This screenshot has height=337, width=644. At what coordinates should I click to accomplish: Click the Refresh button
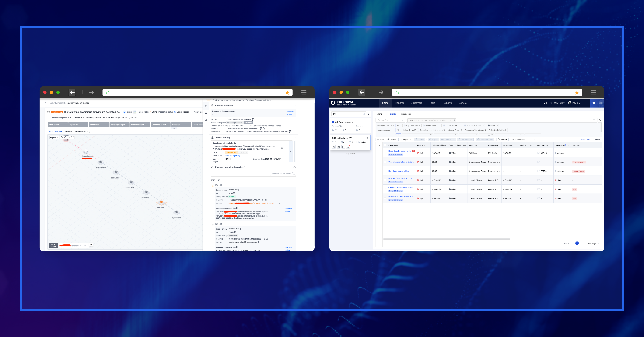coord(502,140)
